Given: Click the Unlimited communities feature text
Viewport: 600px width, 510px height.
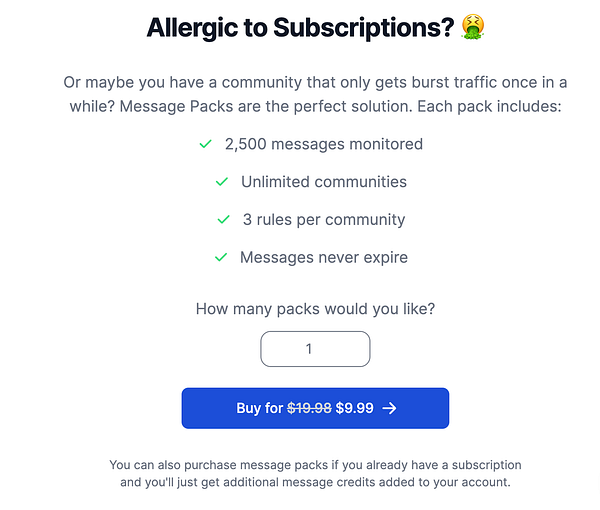Looking at the screenshot, I should coord(324,182).
